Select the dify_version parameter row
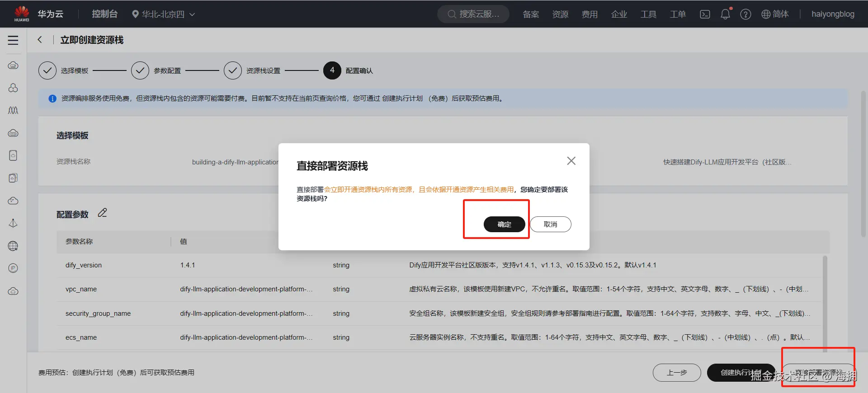 [439, 265]
